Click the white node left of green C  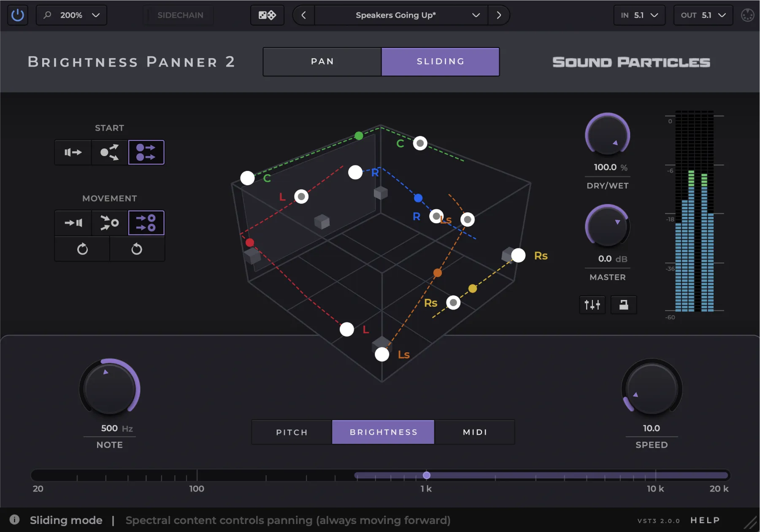247,178
